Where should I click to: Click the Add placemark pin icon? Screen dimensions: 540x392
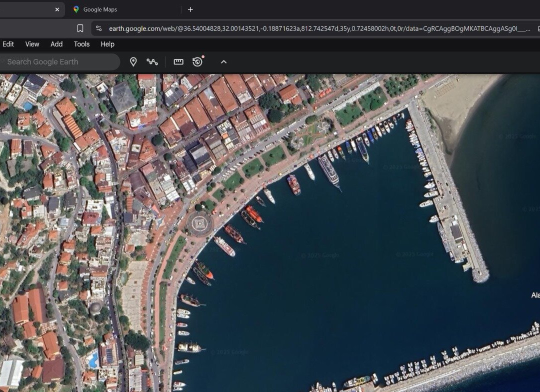click(x=133, y=61)
